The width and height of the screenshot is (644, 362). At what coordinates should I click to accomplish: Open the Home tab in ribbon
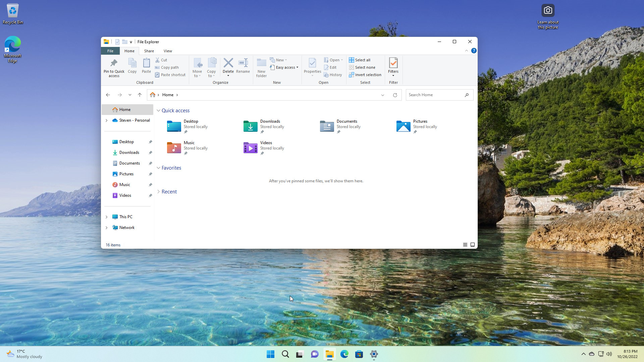129,51
